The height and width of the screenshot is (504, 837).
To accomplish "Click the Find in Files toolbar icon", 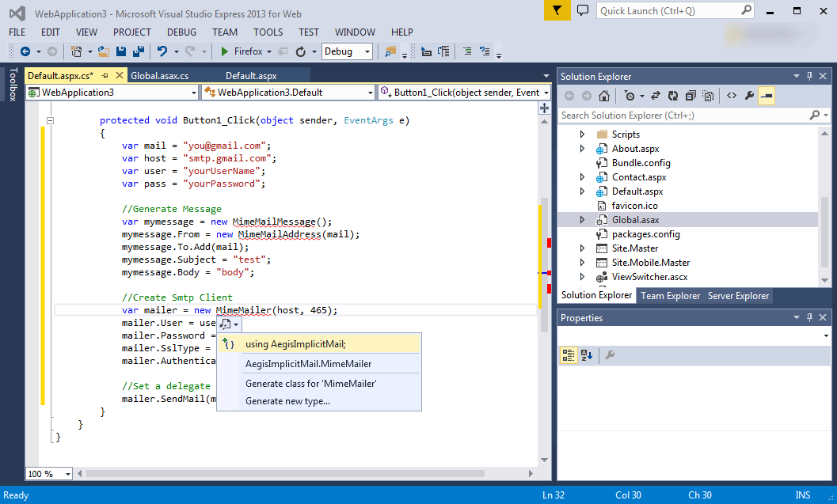I will coord(390,51).
